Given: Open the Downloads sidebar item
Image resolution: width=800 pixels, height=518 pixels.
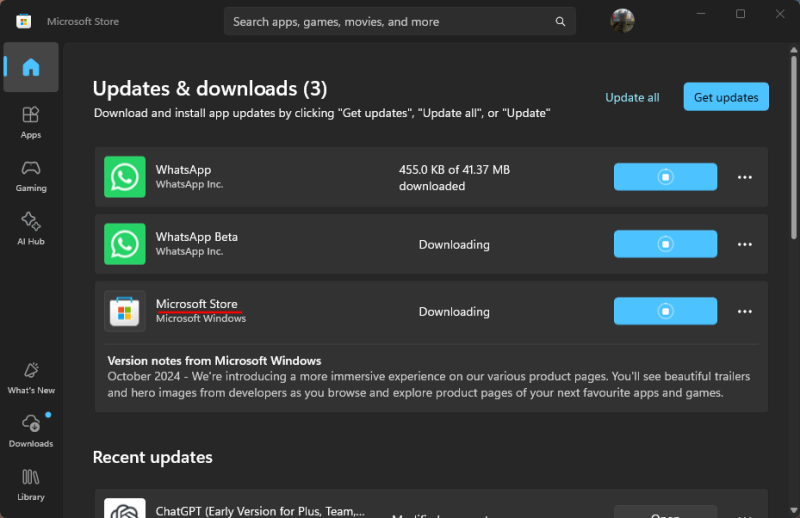Looking at the screenshot, I should [x=31, y=430].
